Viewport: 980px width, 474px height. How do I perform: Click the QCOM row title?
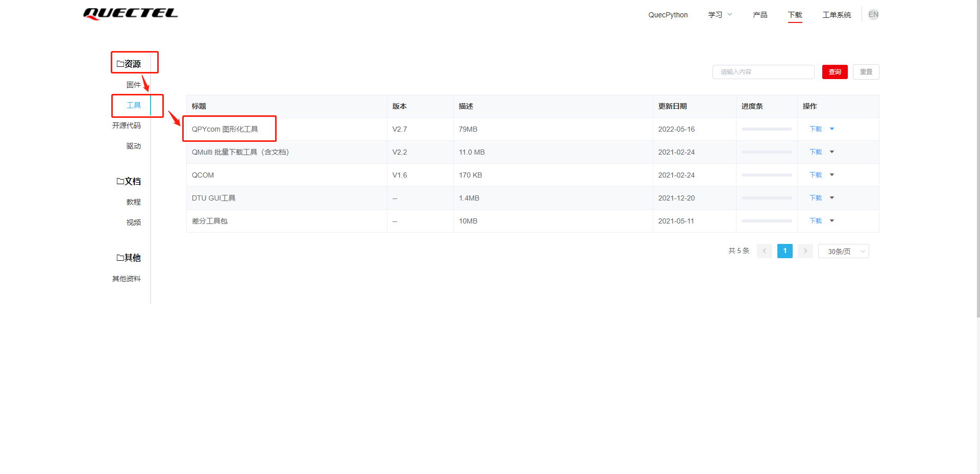203,175
